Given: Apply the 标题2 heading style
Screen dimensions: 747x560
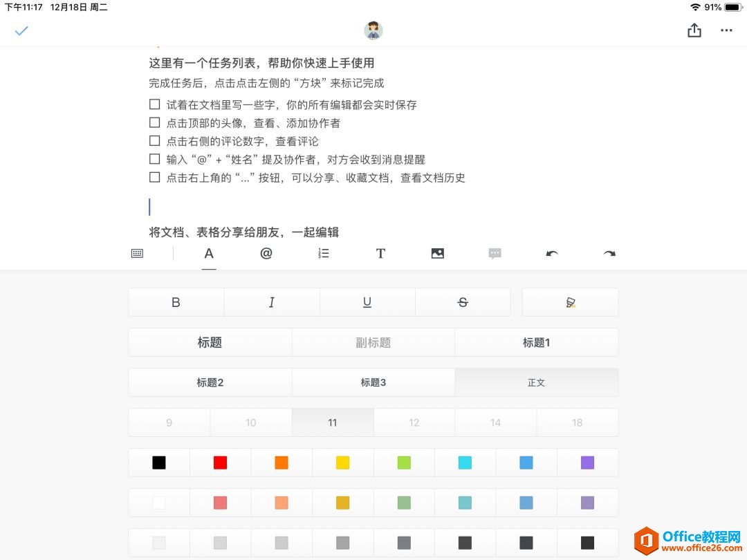Looking at the screenshot, I should pyautogui.click(x=210, y=382).
